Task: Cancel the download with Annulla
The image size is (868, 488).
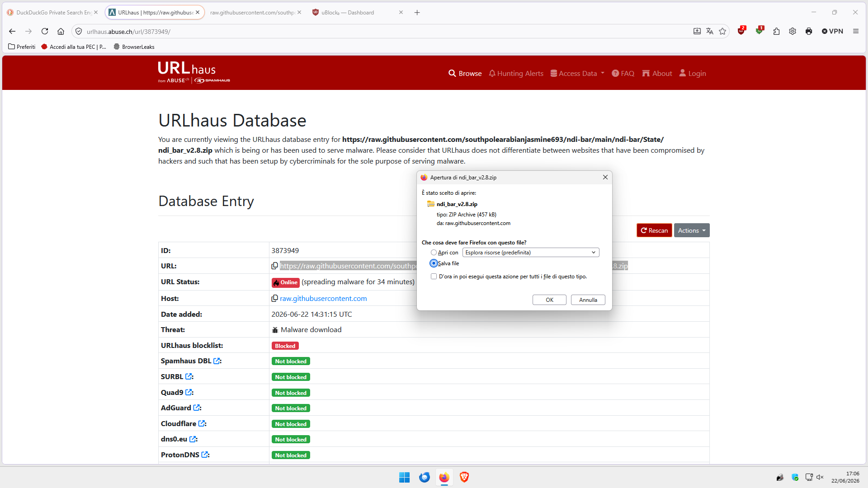Action: (588, 300)
